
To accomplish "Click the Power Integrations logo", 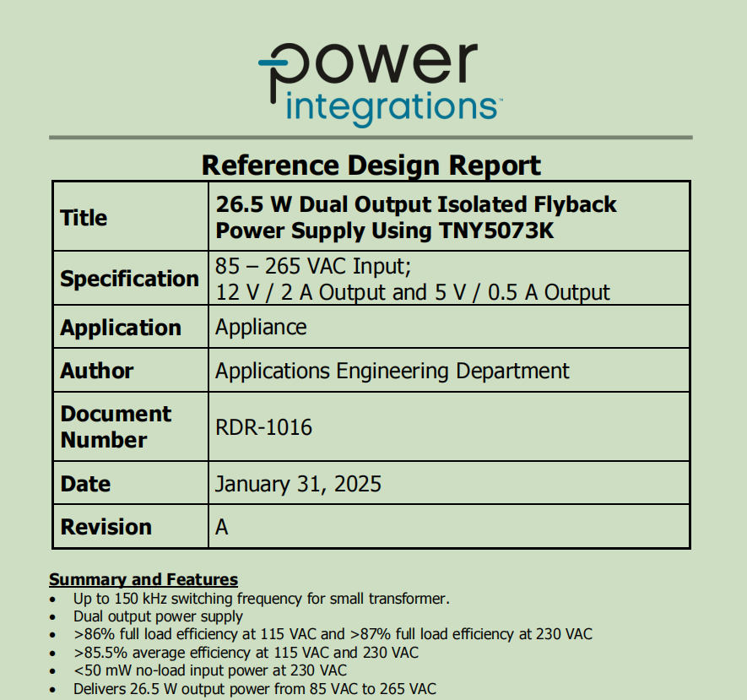I will [x=380, y=84].
